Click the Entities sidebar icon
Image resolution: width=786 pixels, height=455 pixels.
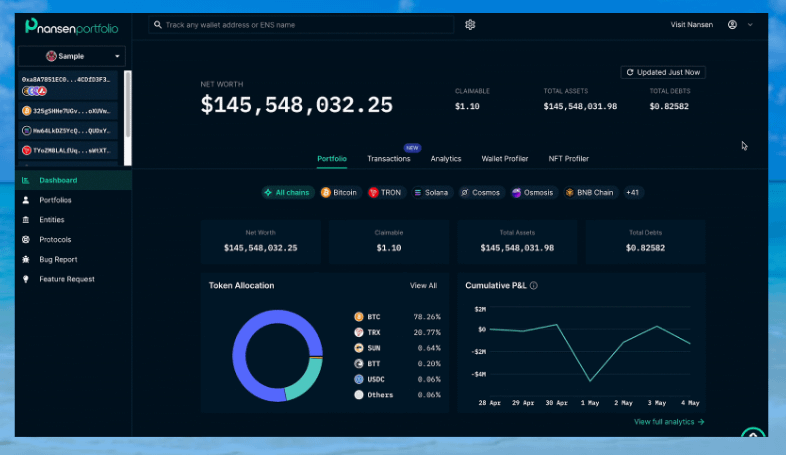coord(26,219)
